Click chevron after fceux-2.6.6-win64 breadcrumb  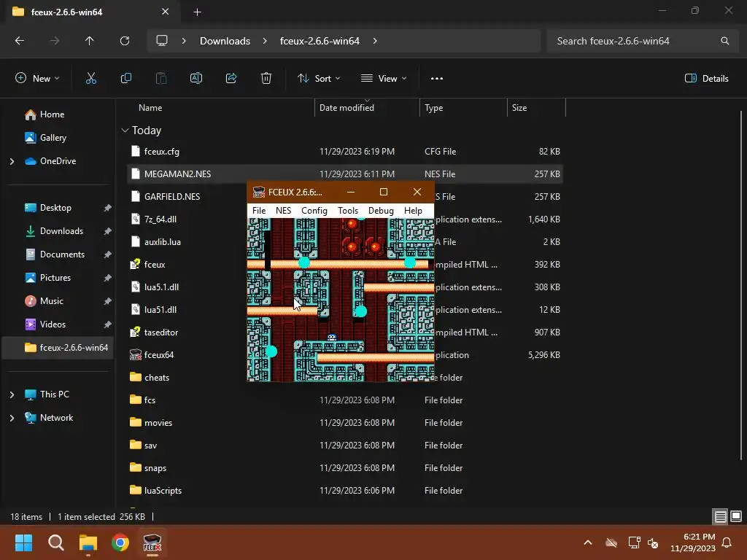point(375,41)
